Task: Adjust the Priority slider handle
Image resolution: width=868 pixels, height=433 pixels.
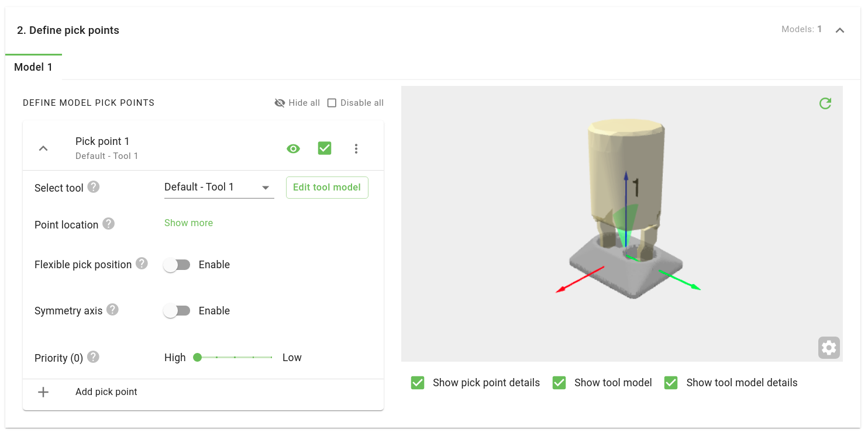Action: pyautogui.click(x=198, y=357)
